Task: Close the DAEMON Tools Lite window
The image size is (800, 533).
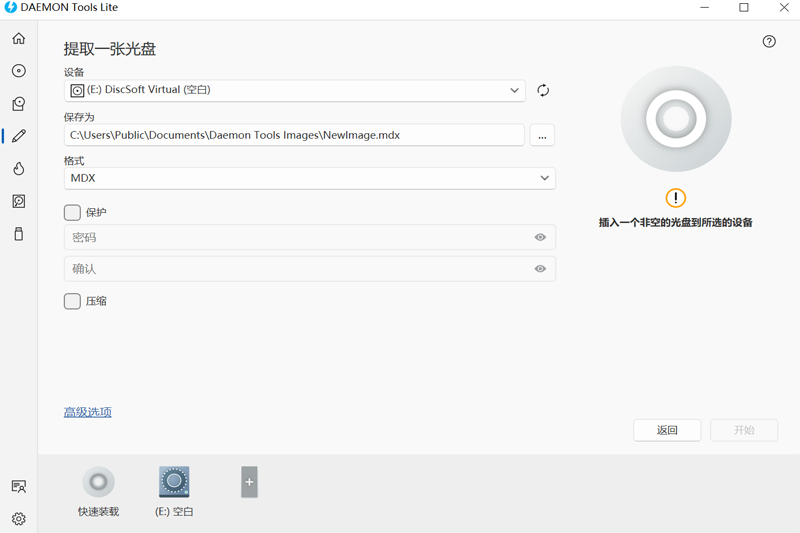Action: pyautogui.click(x=784, y=7)
